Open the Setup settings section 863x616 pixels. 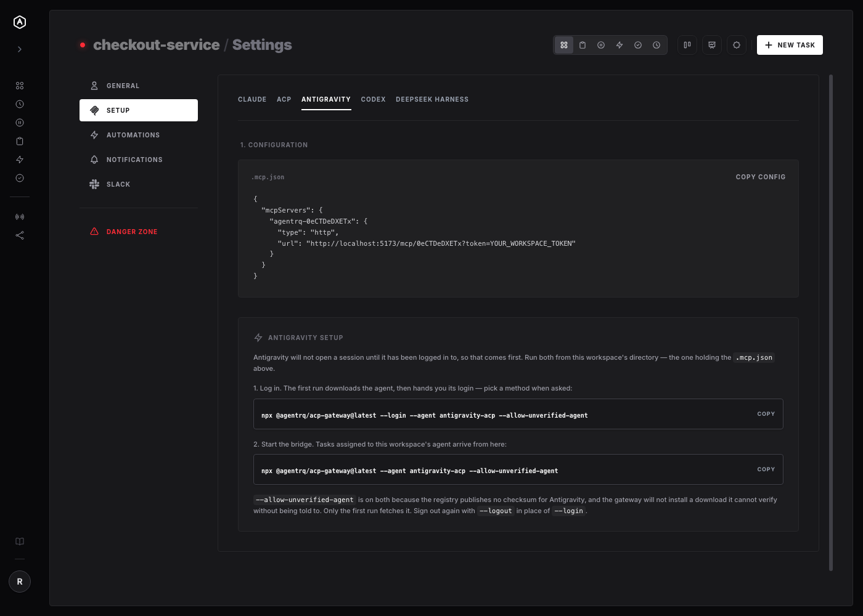[x=139, y=110]
